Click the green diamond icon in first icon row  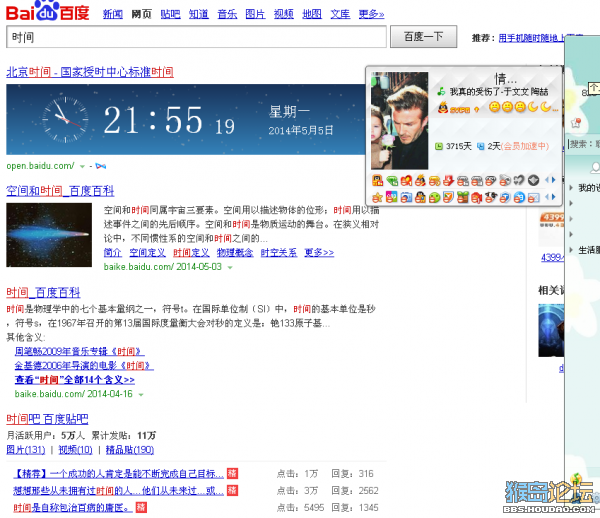392,180
